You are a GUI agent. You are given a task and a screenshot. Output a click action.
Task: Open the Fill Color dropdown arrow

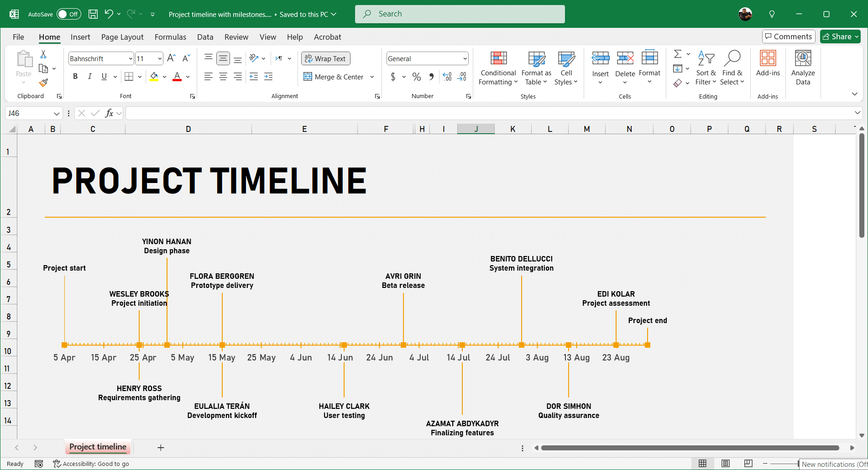click(x=165, y=76)
